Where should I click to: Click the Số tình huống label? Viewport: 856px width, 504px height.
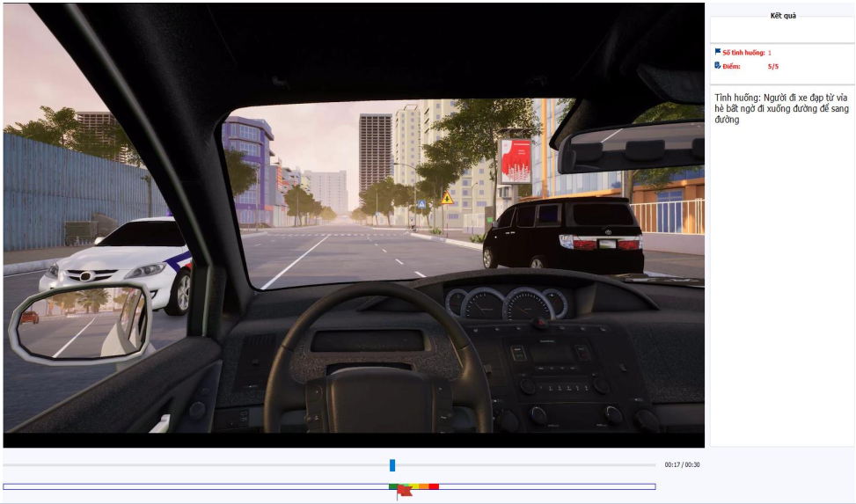point(743,53)
